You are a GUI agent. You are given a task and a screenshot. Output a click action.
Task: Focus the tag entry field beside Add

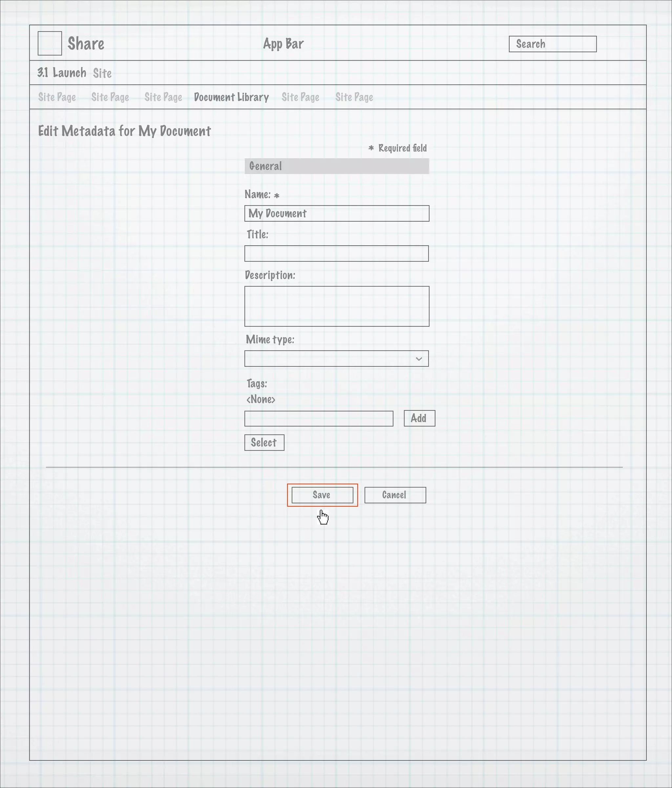pyautogui.click(x=319, y=419)
